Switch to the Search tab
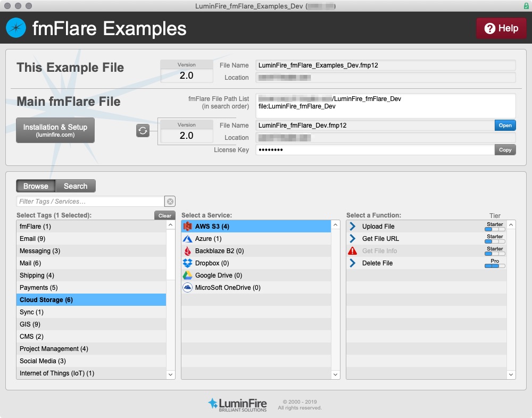This screenshot has height=418, width=532. pos(76,186)
